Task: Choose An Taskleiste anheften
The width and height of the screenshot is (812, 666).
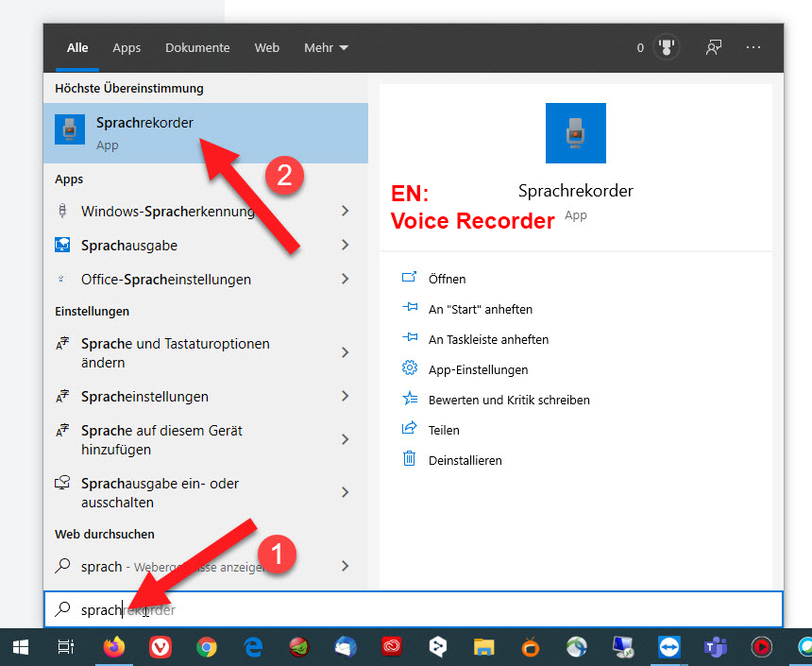Action: coord(487,339)
